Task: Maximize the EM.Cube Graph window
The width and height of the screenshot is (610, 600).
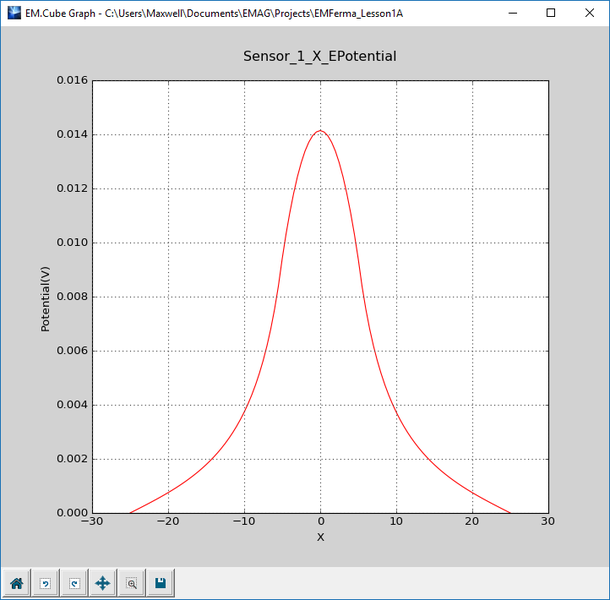Action: coord(551,13)
